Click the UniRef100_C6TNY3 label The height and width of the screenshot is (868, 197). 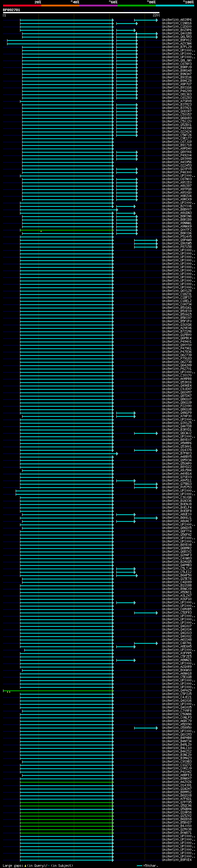(x=177, y=64)
